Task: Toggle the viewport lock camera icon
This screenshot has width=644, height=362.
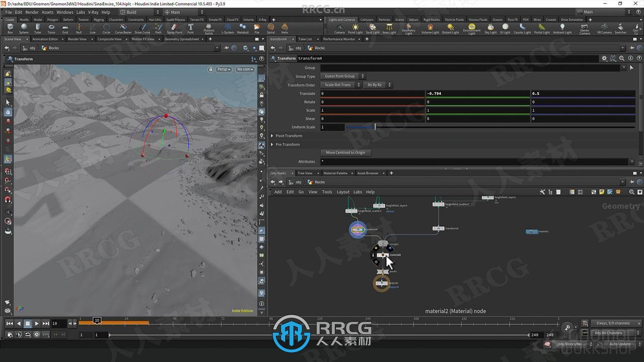Action: click(x=211, y=69)
